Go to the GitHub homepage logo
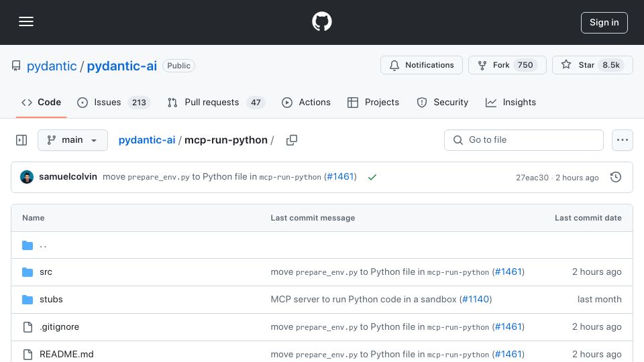Image resolution: width=644 pixels, height=362 pixels. point(321,21)
